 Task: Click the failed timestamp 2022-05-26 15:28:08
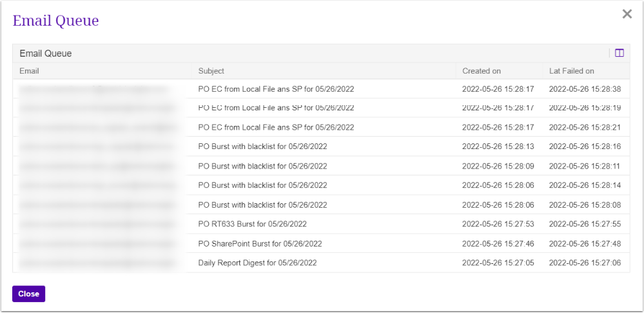coord(585,205)
